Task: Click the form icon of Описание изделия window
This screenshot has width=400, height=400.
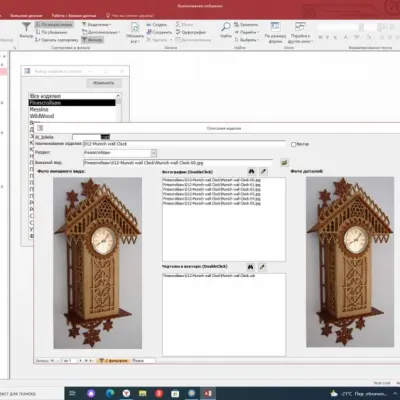Action: [40, 128]
